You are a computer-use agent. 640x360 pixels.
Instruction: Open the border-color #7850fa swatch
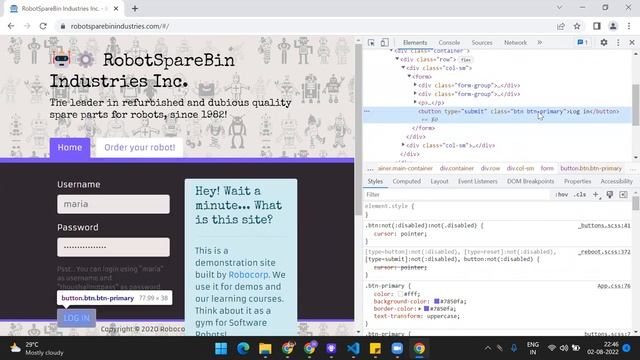[426, 309]
